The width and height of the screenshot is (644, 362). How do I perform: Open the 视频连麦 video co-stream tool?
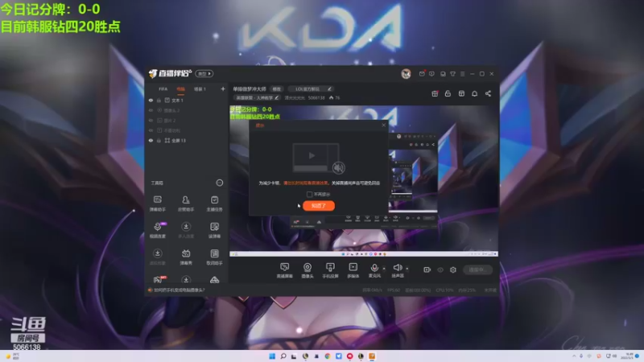pyautogui.click(x=157, y=230)
